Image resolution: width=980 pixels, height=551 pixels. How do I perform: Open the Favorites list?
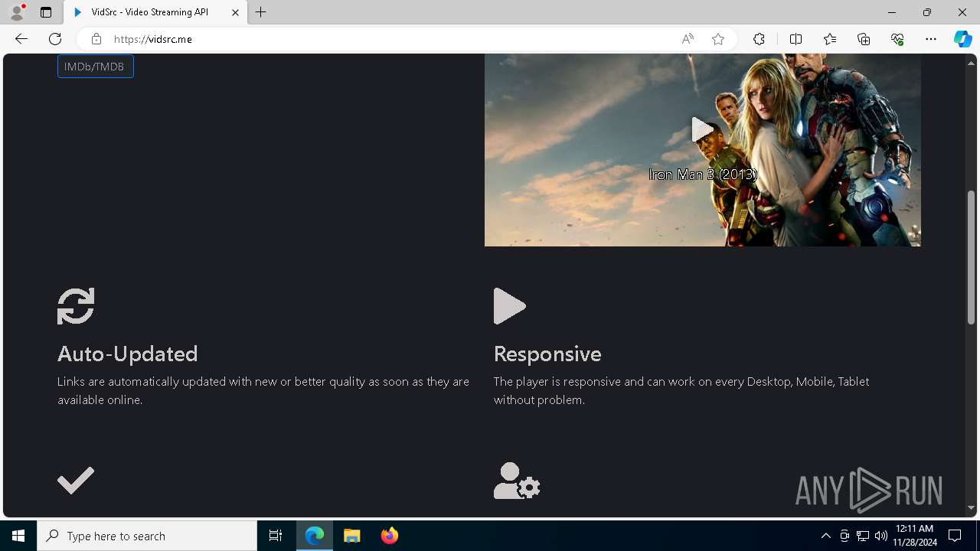click(830, 39)
